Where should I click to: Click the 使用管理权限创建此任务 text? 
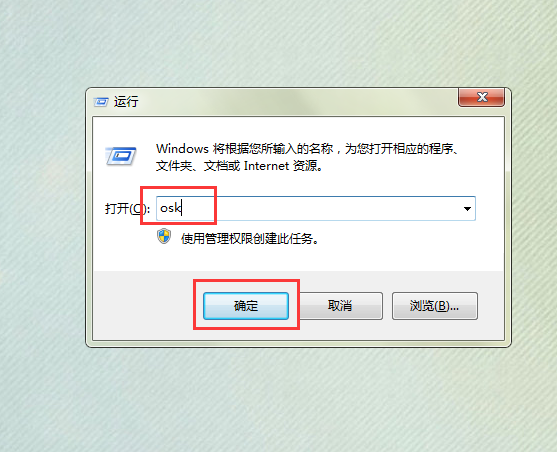(x=250, y=239)
